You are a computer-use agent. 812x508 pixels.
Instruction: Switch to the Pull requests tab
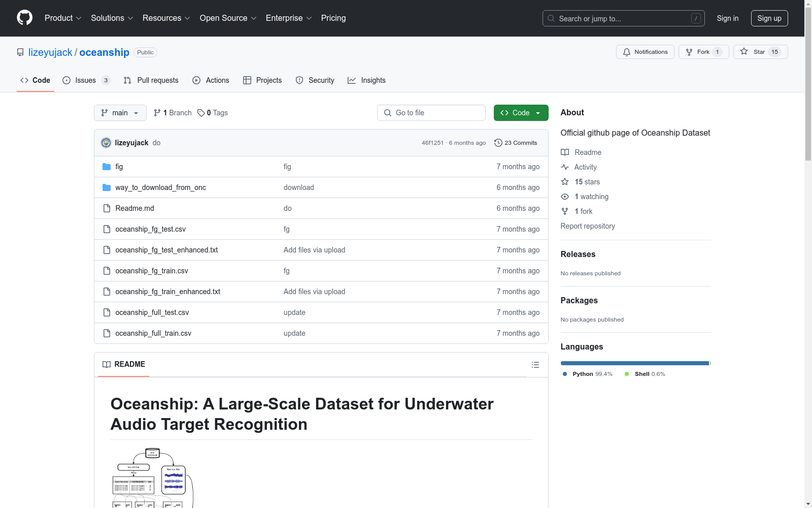151,80
